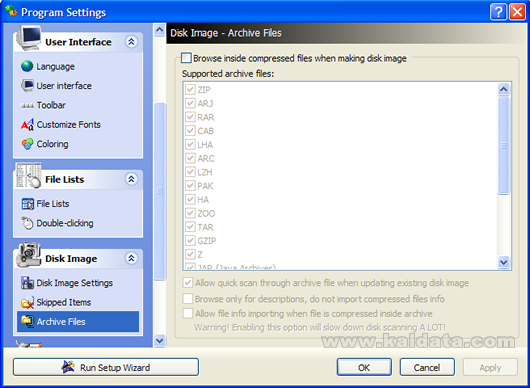Toggle the PAK archive checkbox
Viewport: 530px width, 388px height.
(190, 186)
